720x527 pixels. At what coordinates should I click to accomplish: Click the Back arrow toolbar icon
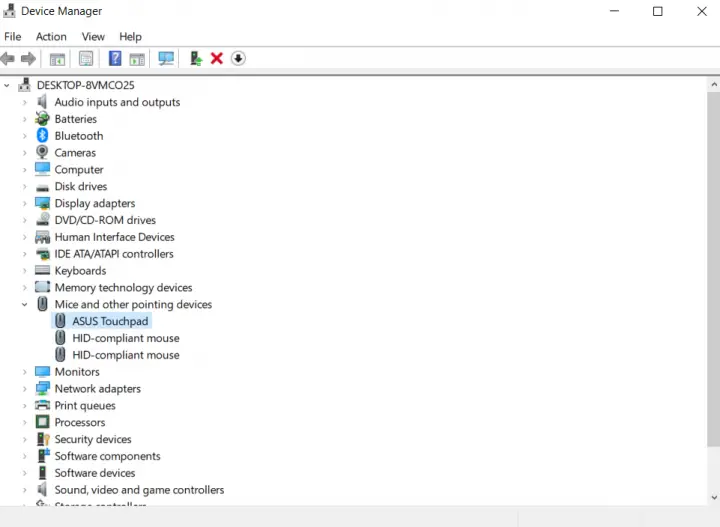click(x=7, y=59)
